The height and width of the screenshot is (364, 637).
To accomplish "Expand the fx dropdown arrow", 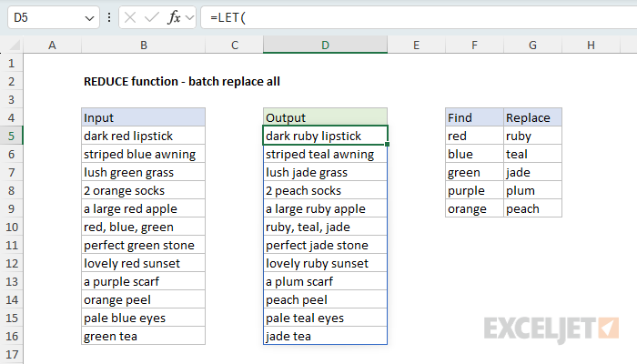I will pyautogui.click(x=189, y=17).
